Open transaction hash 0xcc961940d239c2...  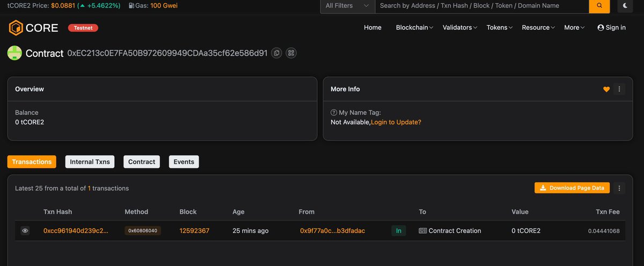[x=76, y=231]
